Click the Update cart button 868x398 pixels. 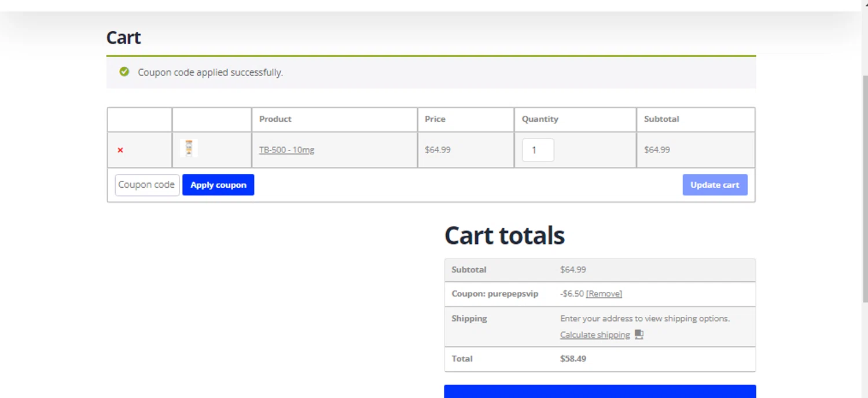[x=715, y=185]
